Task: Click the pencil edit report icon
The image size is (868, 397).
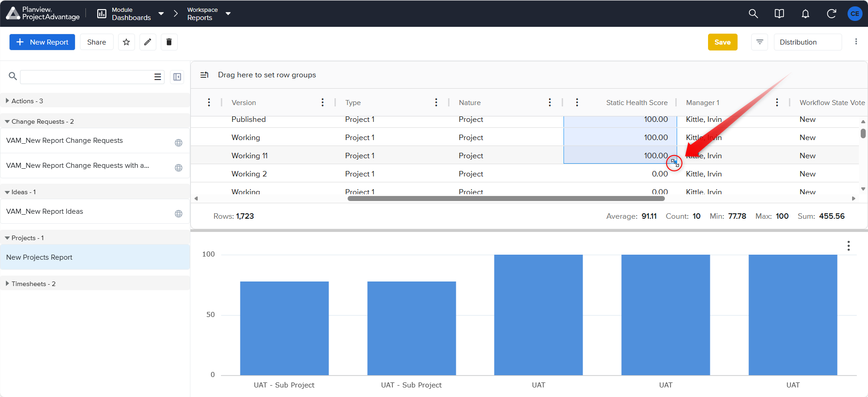Action: tap(148, 42)
